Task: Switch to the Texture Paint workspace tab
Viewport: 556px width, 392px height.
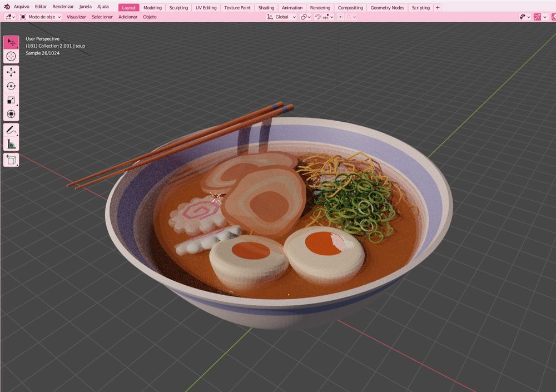Action: tap(237, 7)
